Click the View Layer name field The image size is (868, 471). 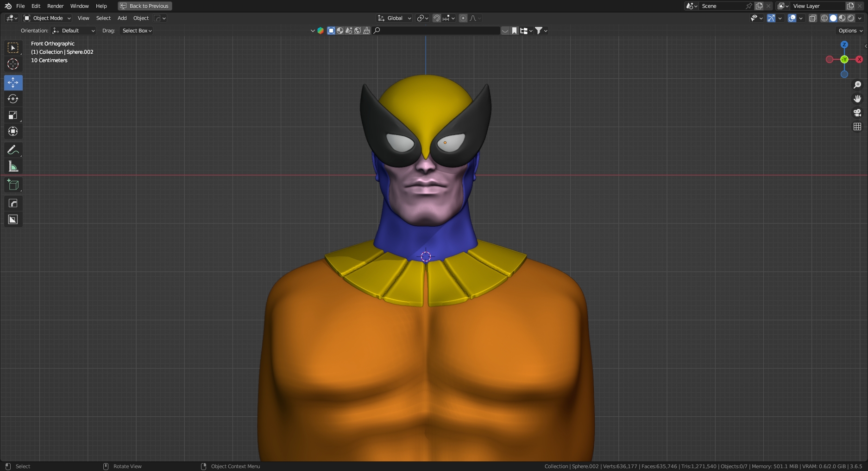[x=818, y=6]
